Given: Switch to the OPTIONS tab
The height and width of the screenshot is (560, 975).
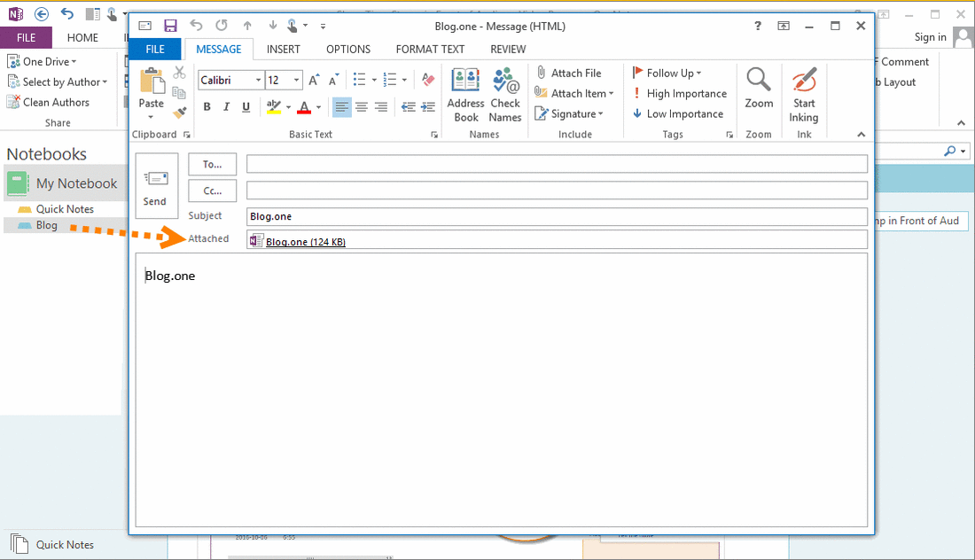Looking at the screenshot, I should click(x=348, y=49).
